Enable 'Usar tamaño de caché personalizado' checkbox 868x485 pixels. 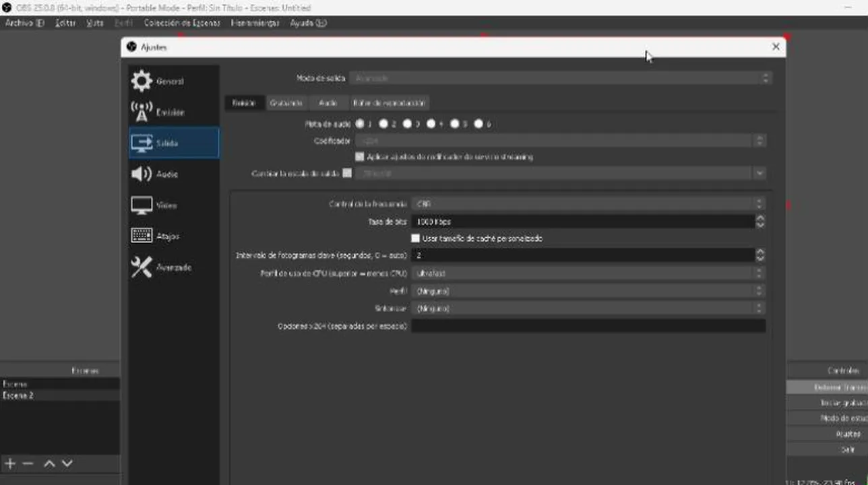pos(415,238)
